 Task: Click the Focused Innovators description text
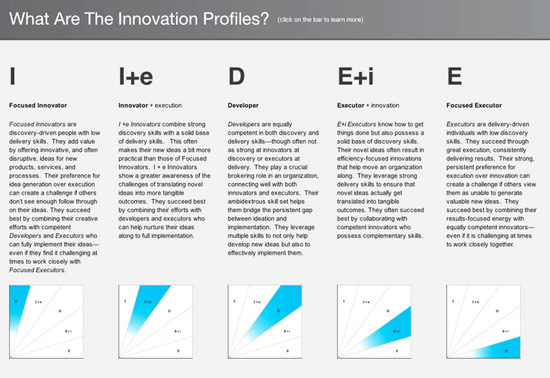tap(54, 197)
